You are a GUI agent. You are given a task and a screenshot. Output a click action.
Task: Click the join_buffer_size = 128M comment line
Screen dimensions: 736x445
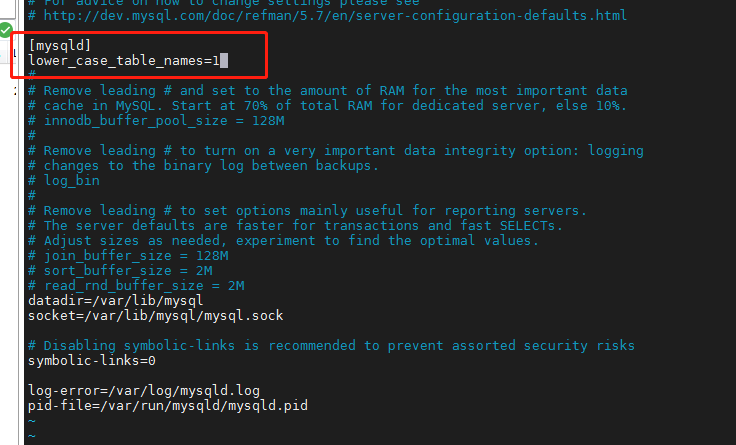point(128,256)
